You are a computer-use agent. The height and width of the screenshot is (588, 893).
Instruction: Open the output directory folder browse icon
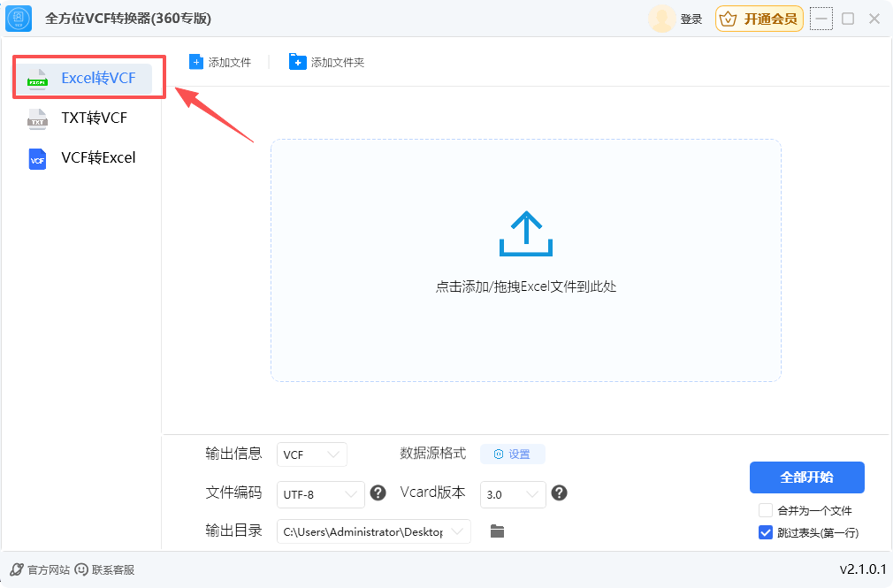point(497,531)
